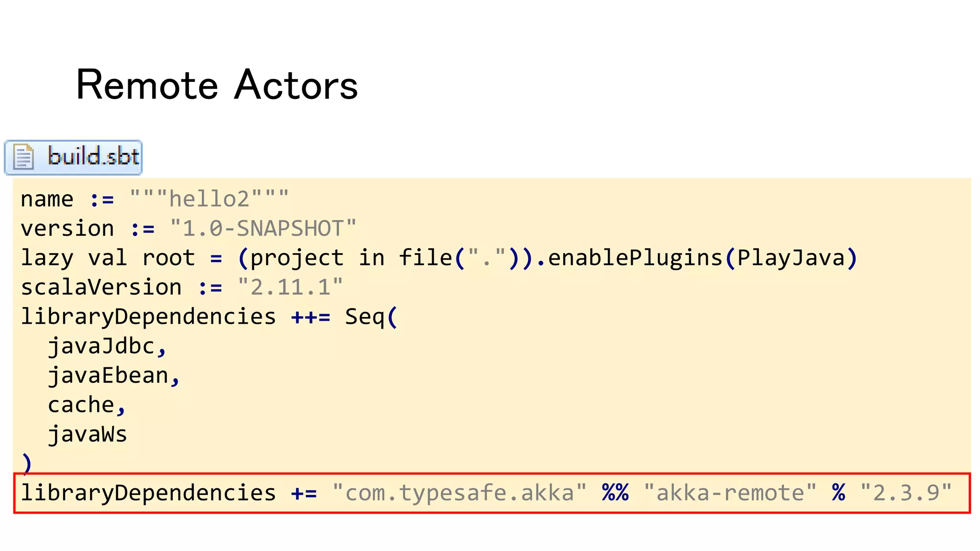The height and width of the screenshot is (551, 980).
Task: Click the libraryDependencies ++= Seq( line
Action: point(209,317)
